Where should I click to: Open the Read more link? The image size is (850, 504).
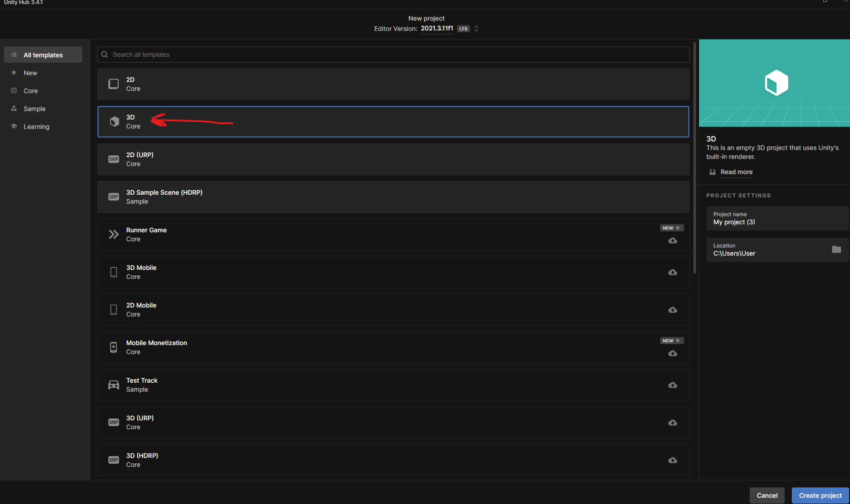coord(736,172)
